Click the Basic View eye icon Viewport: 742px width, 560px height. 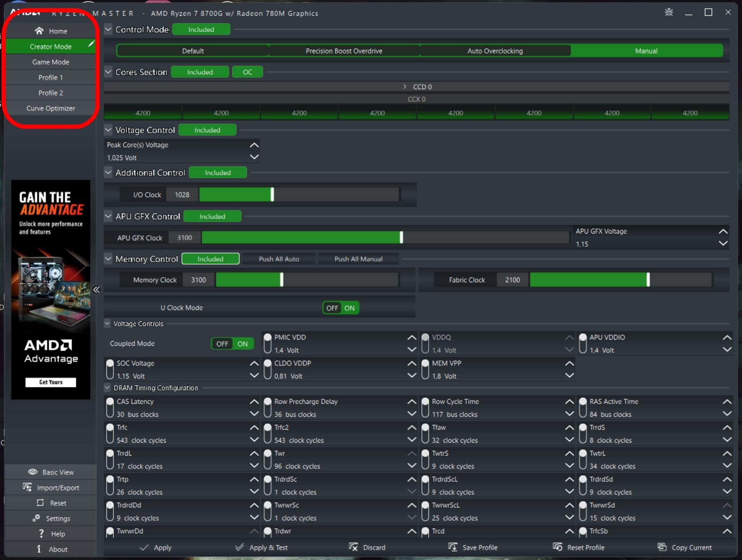pyautogui.click(x=33, y=472)
